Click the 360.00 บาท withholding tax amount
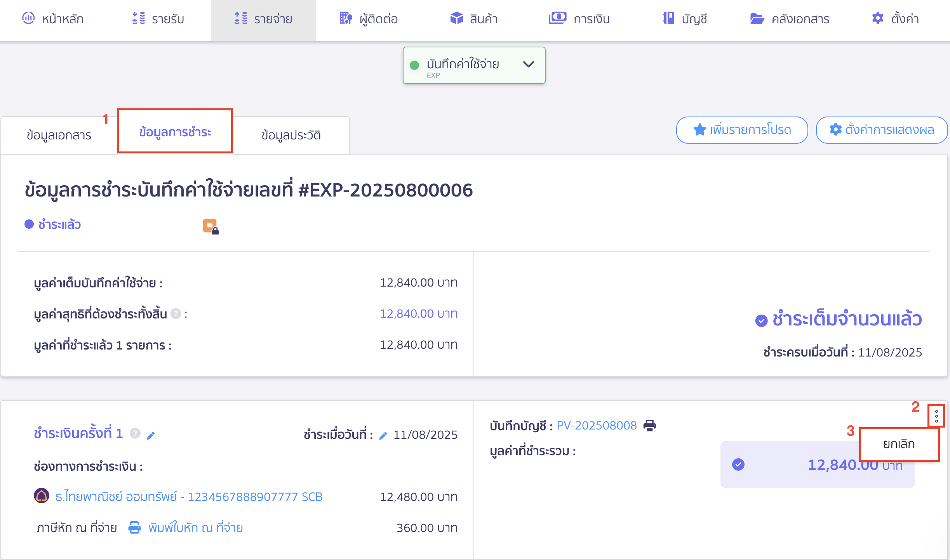This screenshot has height=560, width=950. (427, 528)
